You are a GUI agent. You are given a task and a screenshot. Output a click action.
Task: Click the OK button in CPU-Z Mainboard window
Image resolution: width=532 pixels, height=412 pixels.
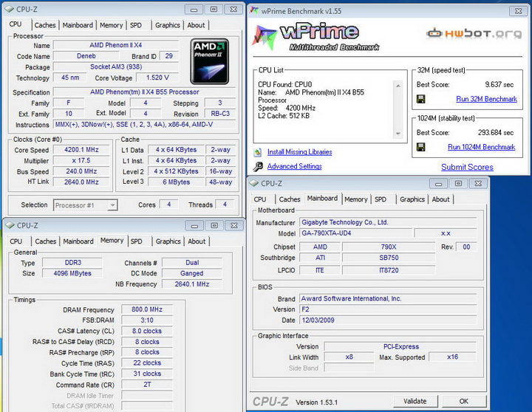click(x=464, y=401)
